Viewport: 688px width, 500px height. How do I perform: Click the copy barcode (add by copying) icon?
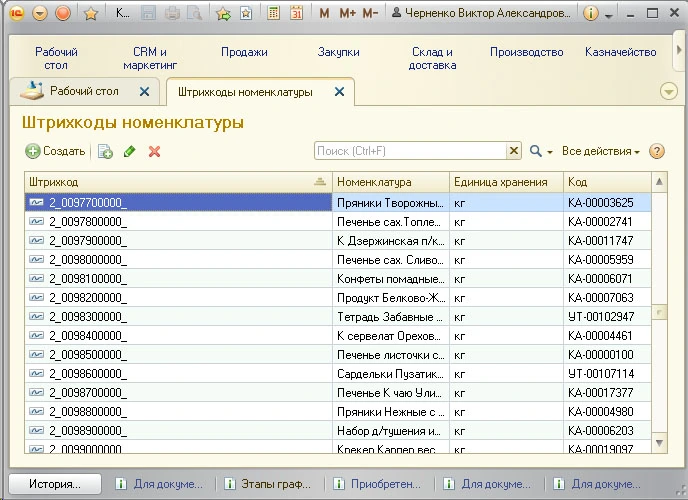[x=105, y=151]
